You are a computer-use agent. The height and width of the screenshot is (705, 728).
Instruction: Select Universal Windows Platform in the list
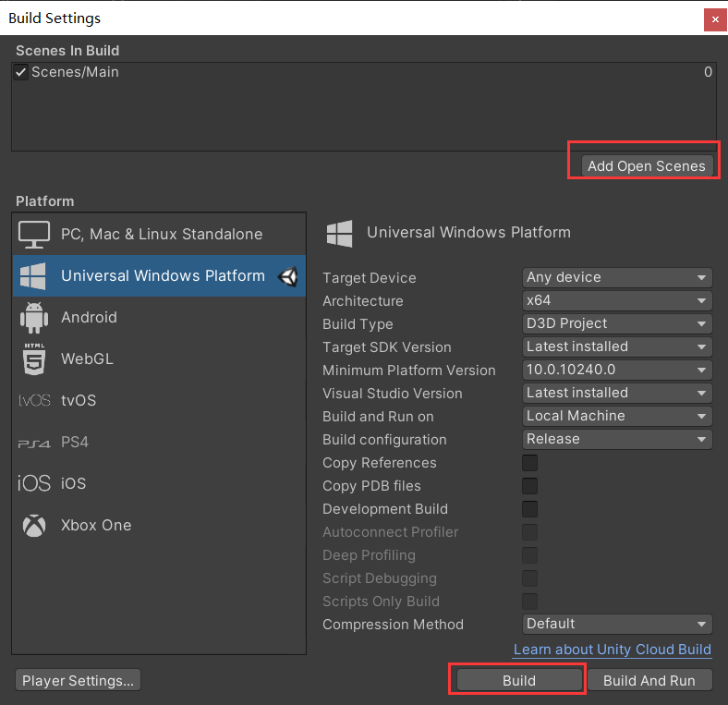click(159, 276)
